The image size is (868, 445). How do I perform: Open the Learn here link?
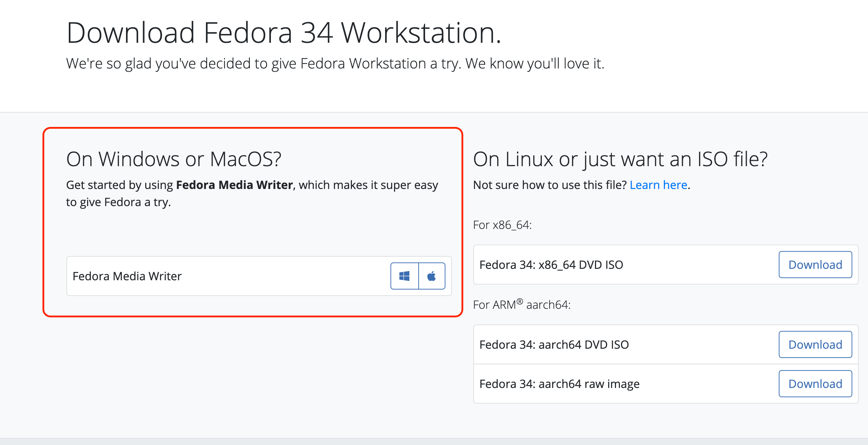pos(658,185)
